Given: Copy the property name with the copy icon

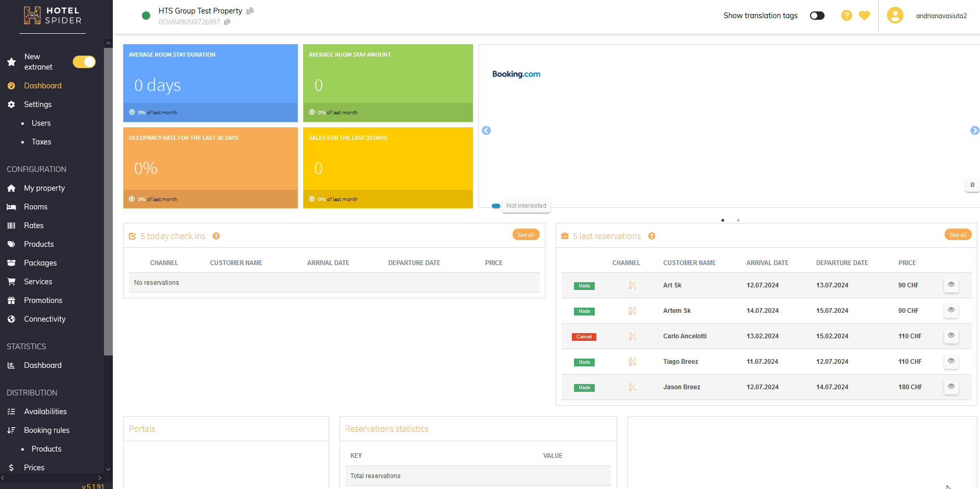Looking at the screenshot, I should tap(250, 11).
